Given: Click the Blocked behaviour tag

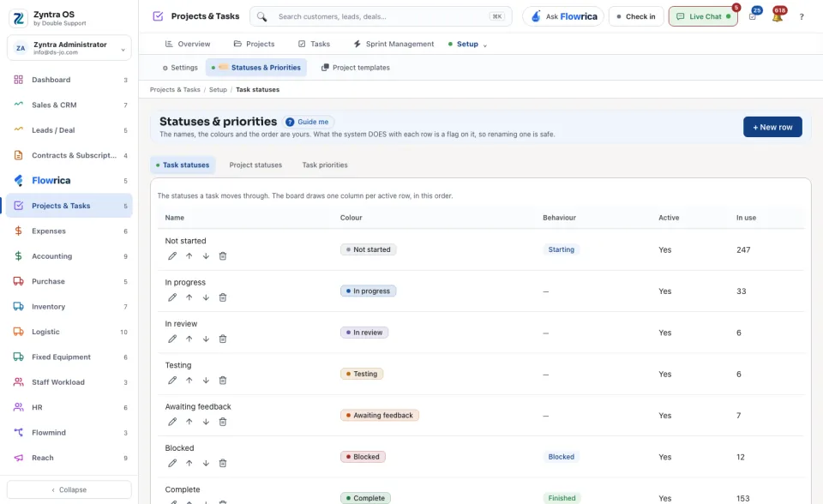Looking at the screenshot, I should pyautogui.click(x=561, y=457).
